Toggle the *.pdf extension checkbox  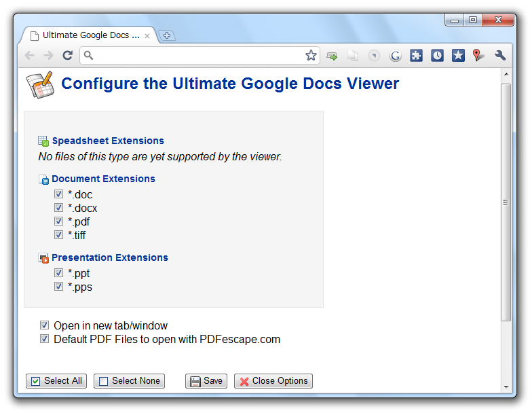click(x=58, y=221)
